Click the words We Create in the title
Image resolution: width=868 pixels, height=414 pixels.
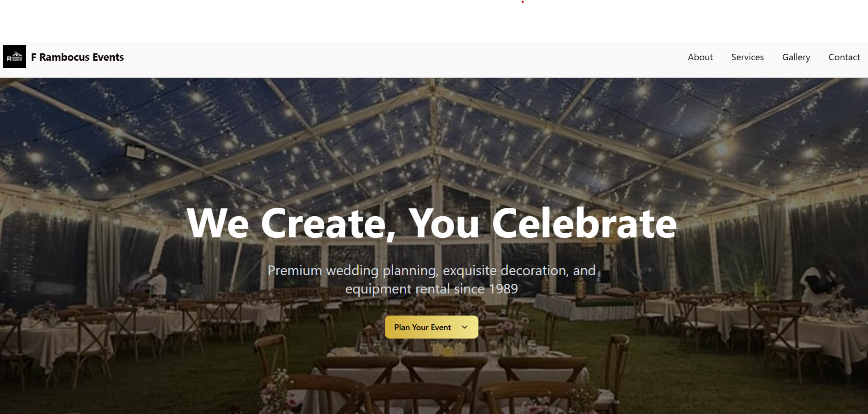[286, 224]
